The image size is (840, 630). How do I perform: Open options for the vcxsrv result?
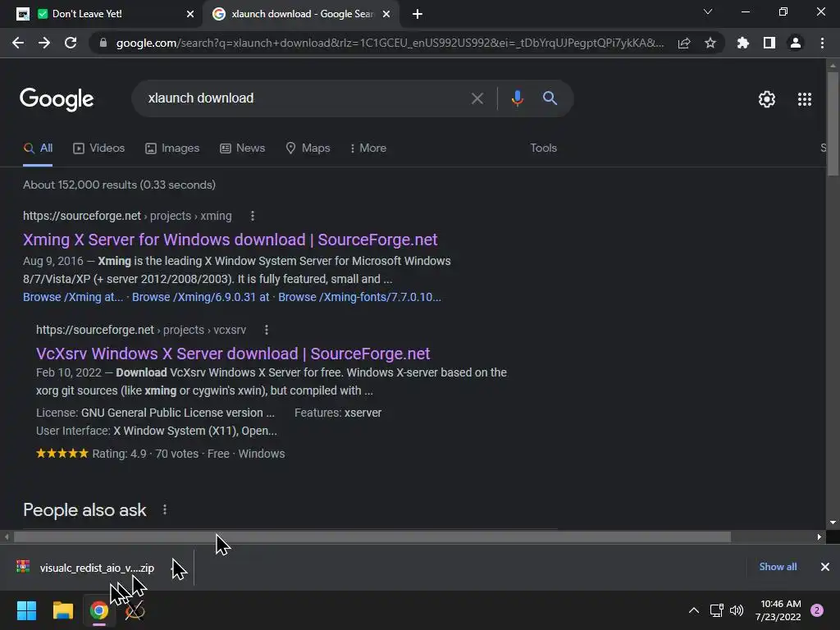coord(267,330)
